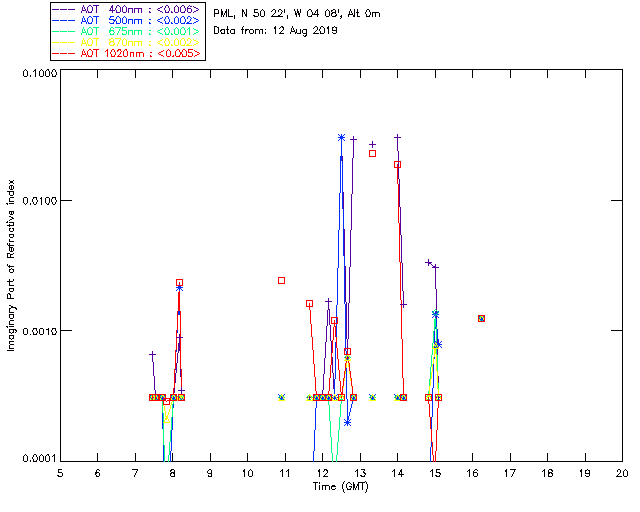
Task: Click the isolated red square near 11 GMT
Action: click(282, 280)
